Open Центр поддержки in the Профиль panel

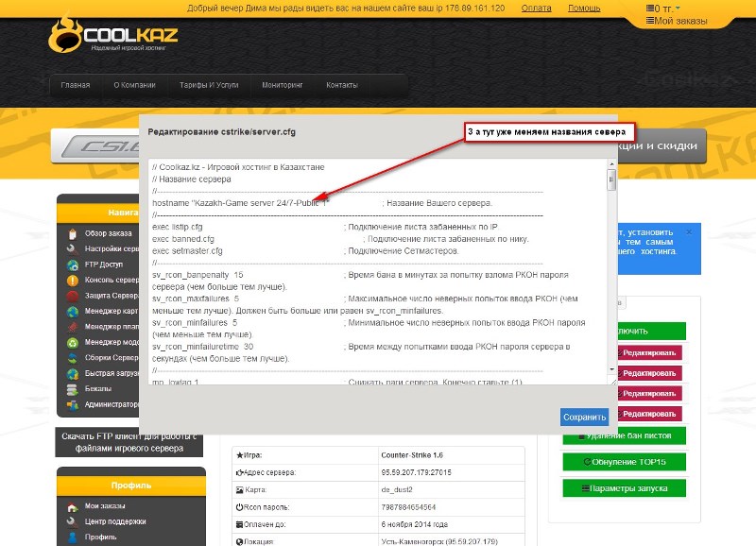click(115, 521)
